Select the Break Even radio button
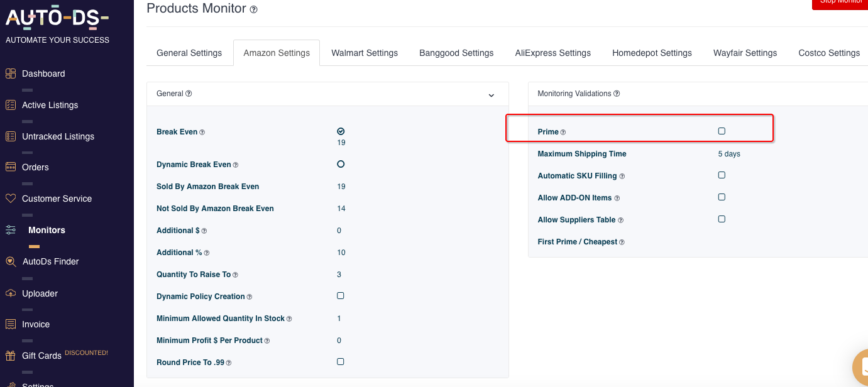Image resolution: width=868 pixels, height=387 pixels. click(x=341, y=131)
